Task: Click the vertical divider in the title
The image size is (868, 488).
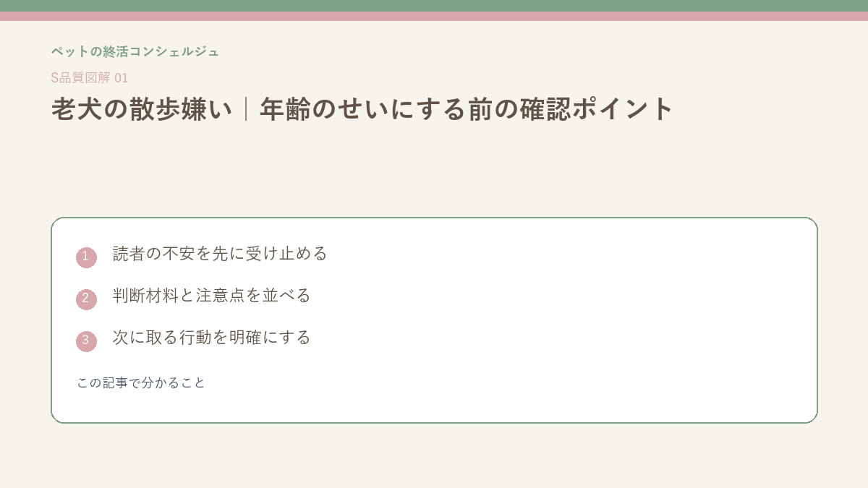Action: click(247, 108)
